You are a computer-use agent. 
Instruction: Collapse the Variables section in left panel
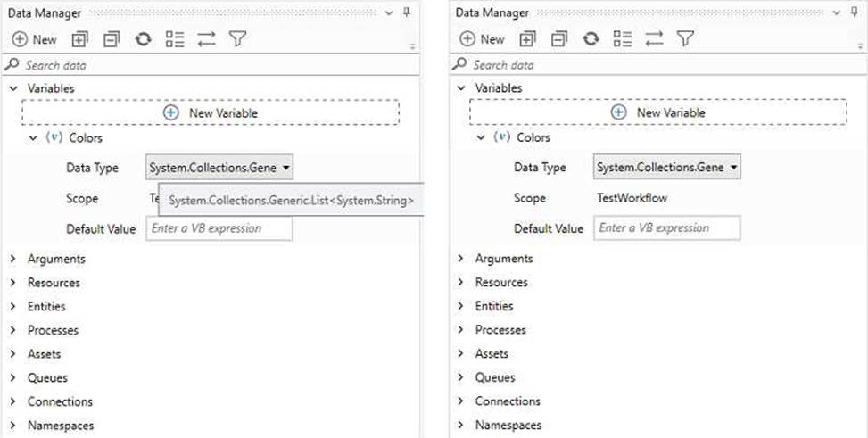(13, 88)
